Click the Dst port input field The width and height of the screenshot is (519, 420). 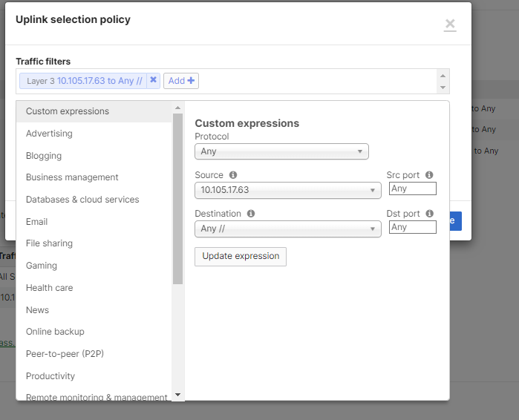coord(412,227)
